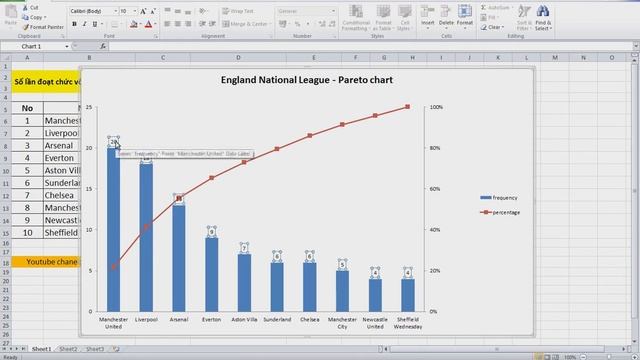
Task: Open Find & Select binoculars menu
Action: [x=543, y=18]
